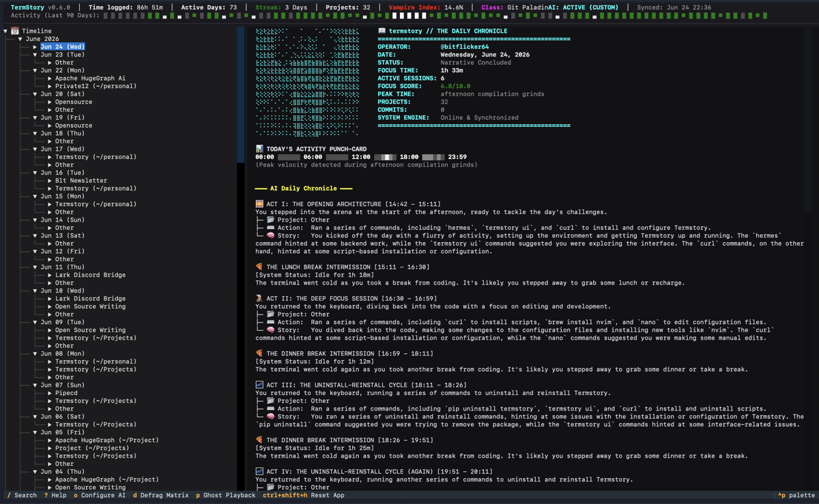Click the AI Daily Chronicle section heading
This screenshot has height=504, width=819.
coord(304,188)
